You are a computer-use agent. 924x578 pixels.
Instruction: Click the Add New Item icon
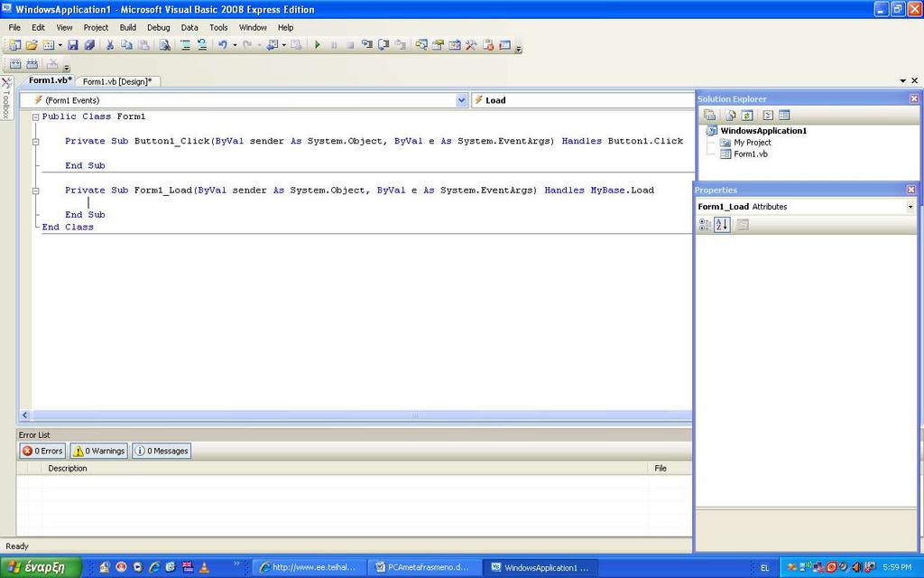[x=49, y=45]
